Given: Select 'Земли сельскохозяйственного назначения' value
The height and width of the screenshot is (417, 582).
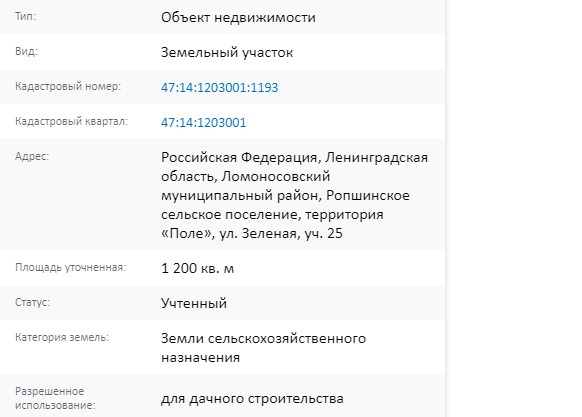Looking at the screenshot, I should tap(264, 348).
